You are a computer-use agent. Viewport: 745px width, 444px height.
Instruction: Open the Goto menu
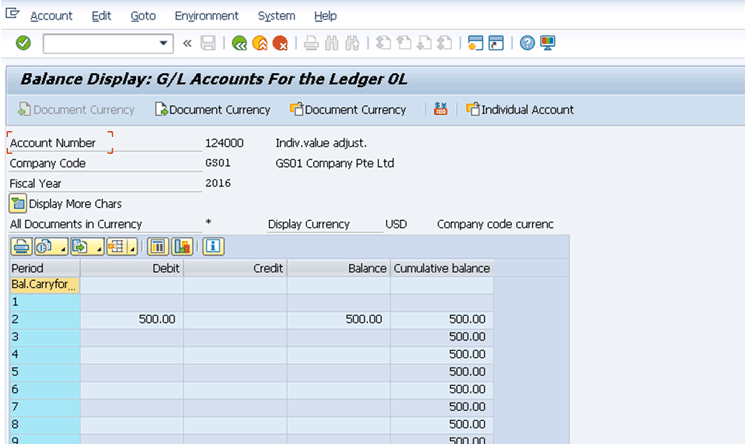pos(143,16)
